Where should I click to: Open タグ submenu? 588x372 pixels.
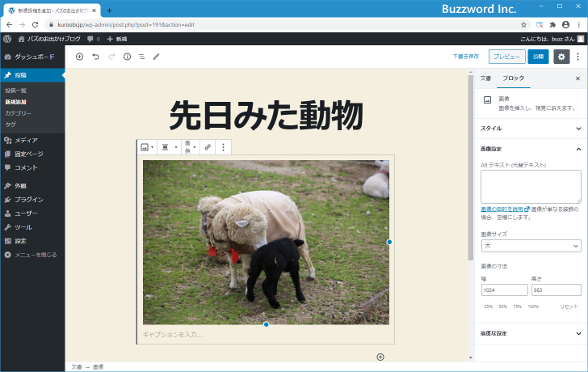[x=10, y=125]
